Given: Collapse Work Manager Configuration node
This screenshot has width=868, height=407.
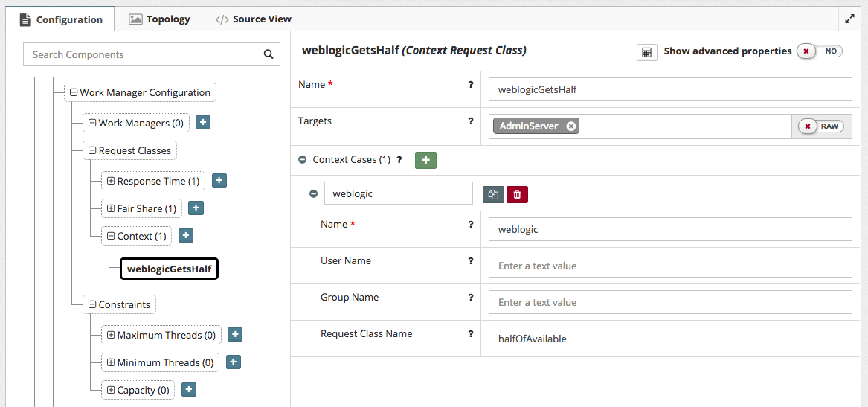Looking at the screenshot, I should 74,93.
